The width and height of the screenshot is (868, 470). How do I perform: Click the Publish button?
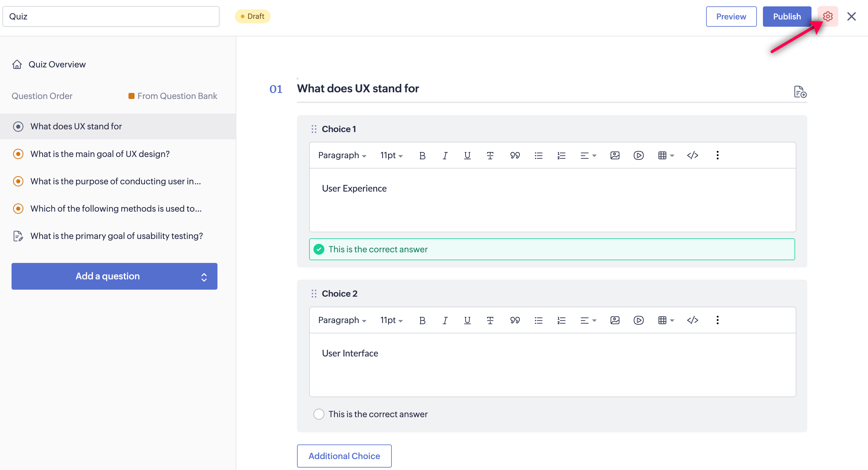point(787,16)
